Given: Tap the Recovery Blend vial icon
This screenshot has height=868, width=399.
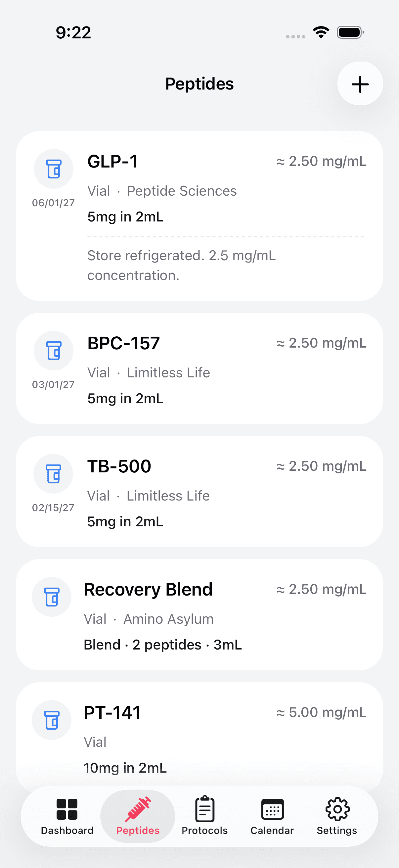Looking at the screenshot, I should click(52, 597).
